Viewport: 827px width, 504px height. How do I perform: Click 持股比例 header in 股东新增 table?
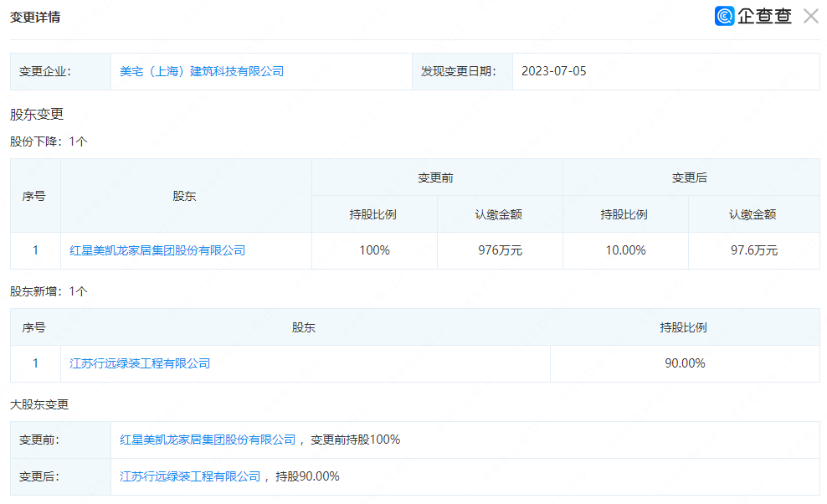point(684,327)
